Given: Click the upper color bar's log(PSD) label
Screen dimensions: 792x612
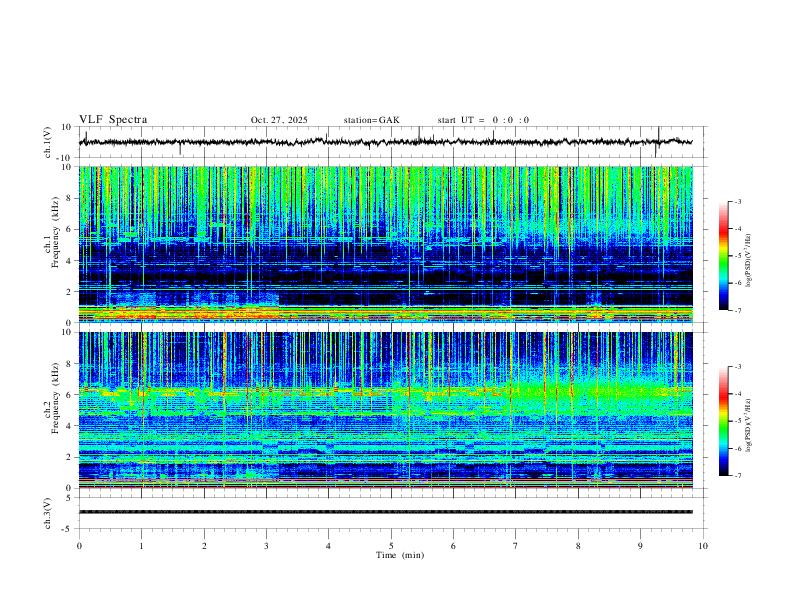Looking at the screenshot, I should (x=749, y=261).
